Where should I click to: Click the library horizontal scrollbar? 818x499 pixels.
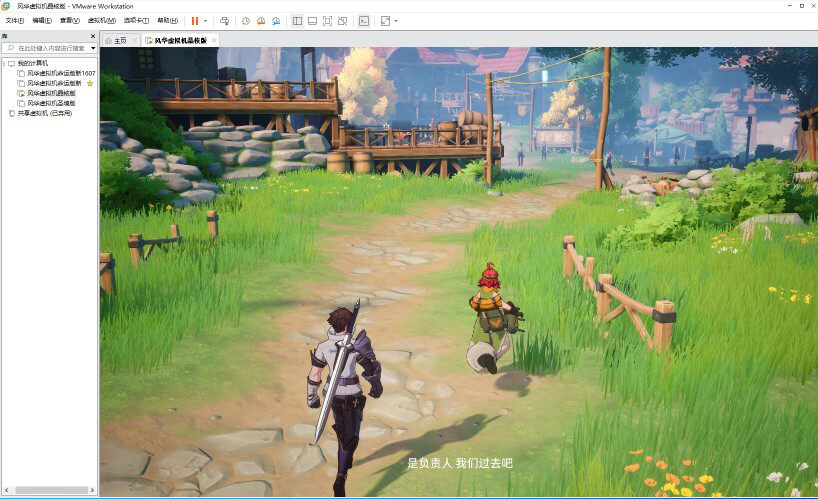(51, 490)
